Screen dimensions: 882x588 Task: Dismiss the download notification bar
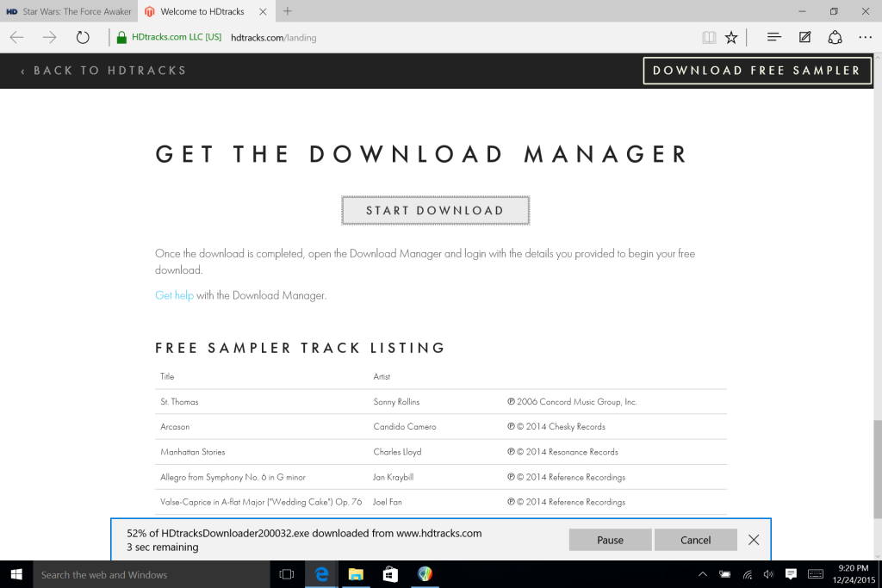pos(754,540)
